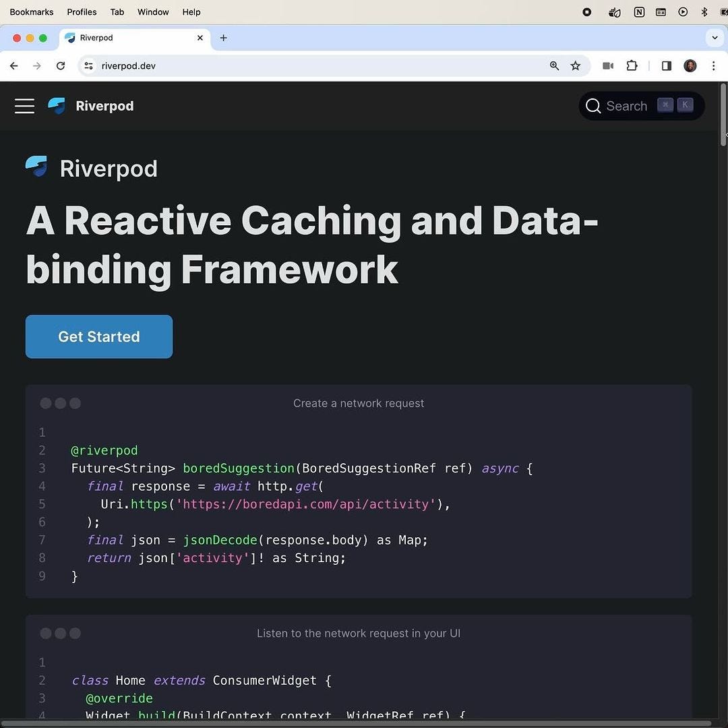
Task: Open the Chrome three-dot menu
Action: pyautogui.click(x=713, y=65)
